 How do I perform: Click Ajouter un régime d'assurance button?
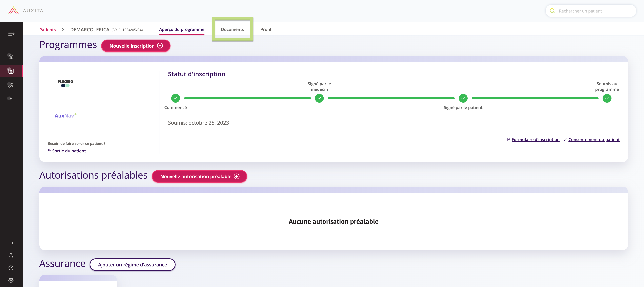coord(133,265)
